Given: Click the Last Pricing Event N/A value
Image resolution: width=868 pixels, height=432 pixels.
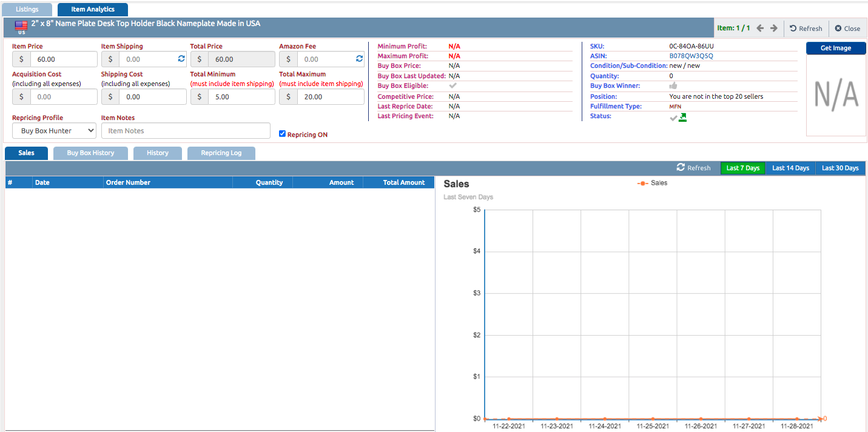Looking at the screenshot, I should pyautogui.click(x=454, y=116).
